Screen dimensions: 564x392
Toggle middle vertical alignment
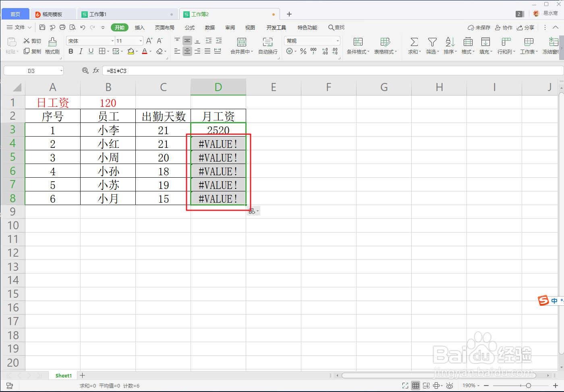point(187,40)
